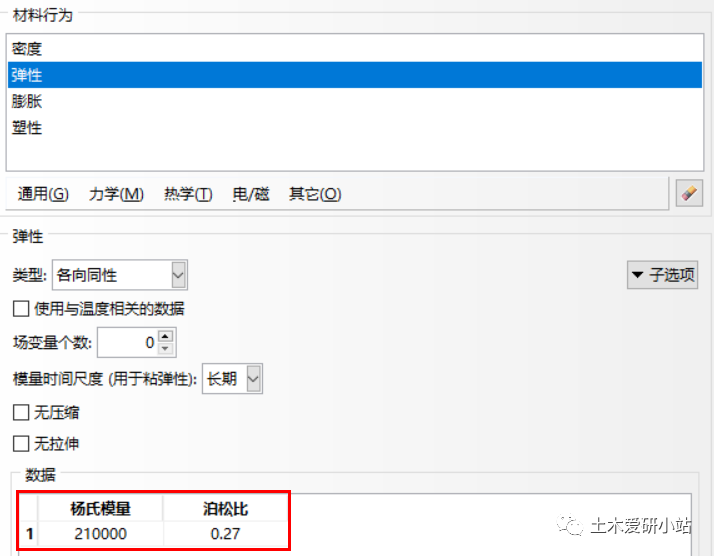Select 塑性 in material behaviors list
The width and height of the screenshot is (714, 556).
(x=355, y=128)
